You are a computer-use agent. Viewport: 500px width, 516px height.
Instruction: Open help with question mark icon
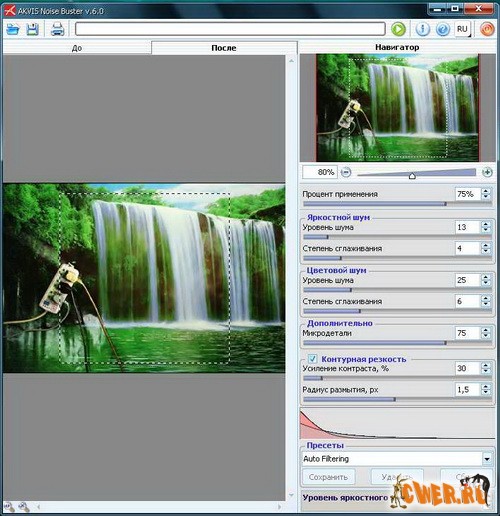point(442,29)
